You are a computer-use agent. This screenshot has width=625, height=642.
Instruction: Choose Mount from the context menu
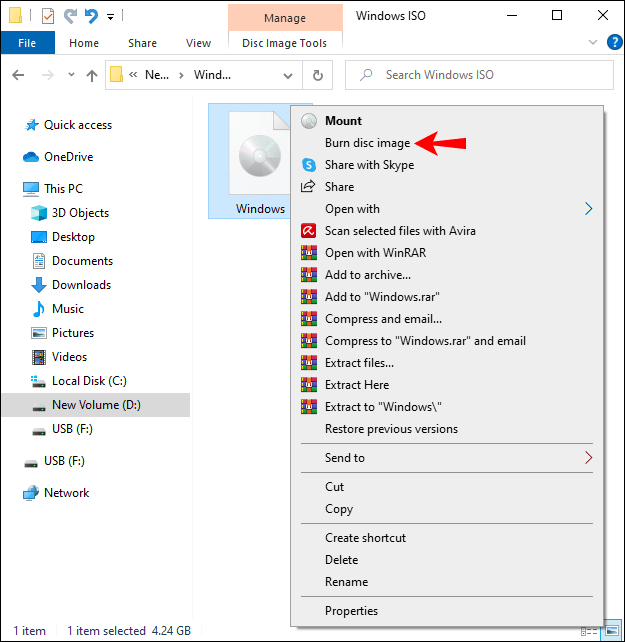[447, 121]
